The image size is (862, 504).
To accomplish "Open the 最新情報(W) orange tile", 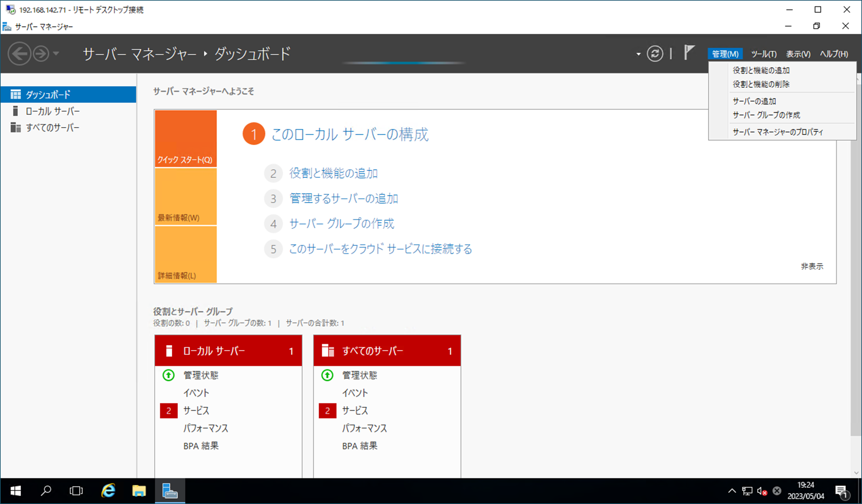I will coord(186,197).
